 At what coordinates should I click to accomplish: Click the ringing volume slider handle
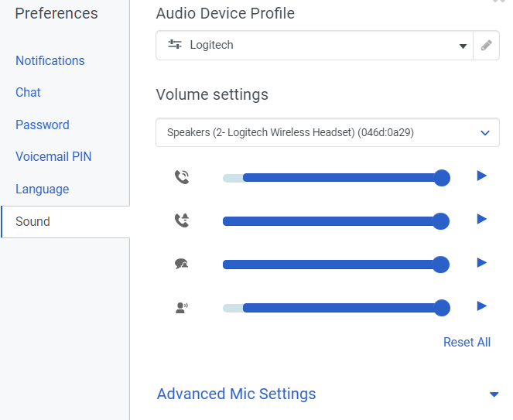click(442, 178)
